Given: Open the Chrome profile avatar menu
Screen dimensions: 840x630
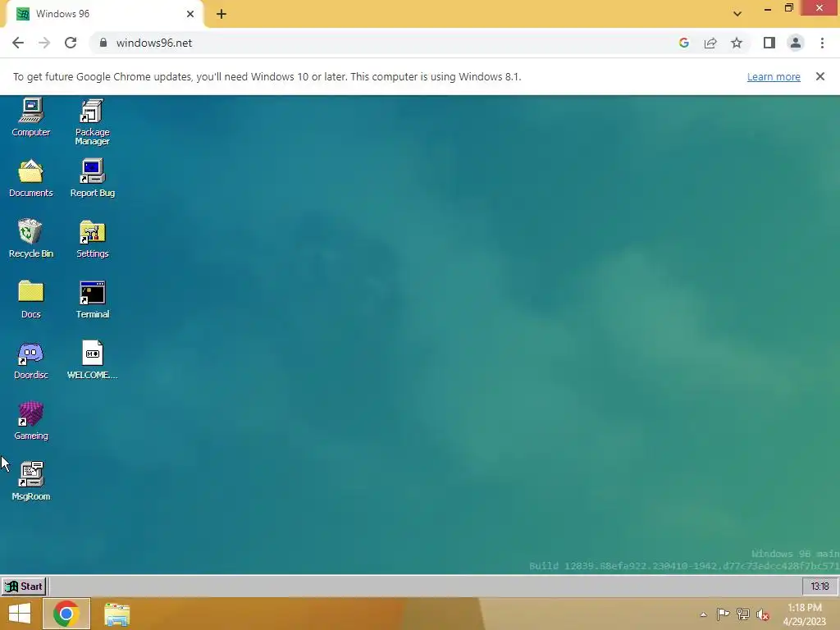Looking at the screenshot, I should 796,43.
